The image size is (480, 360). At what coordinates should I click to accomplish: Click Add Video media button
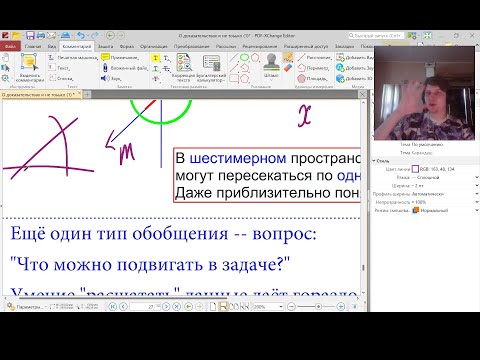pos(354,58)
